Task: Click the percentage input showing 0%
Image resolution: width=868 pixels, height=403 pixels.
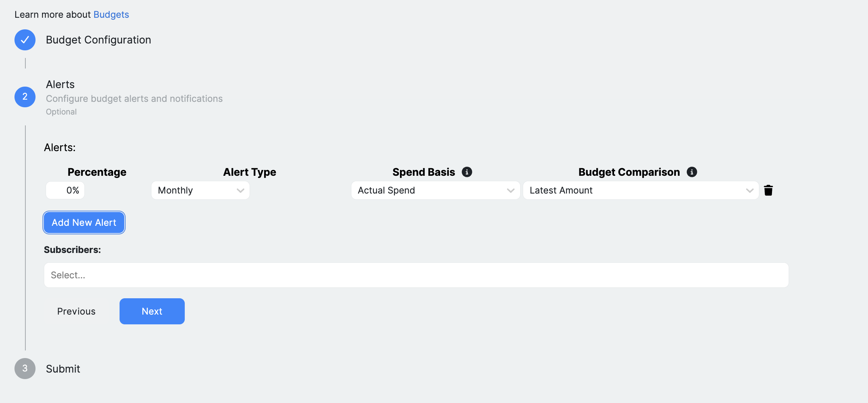Action: pyautogui.click(x=65, y=190)
